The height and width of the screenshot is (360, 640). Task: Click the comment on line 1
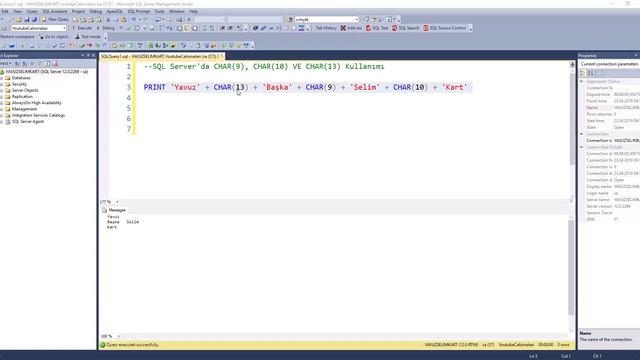264,66
